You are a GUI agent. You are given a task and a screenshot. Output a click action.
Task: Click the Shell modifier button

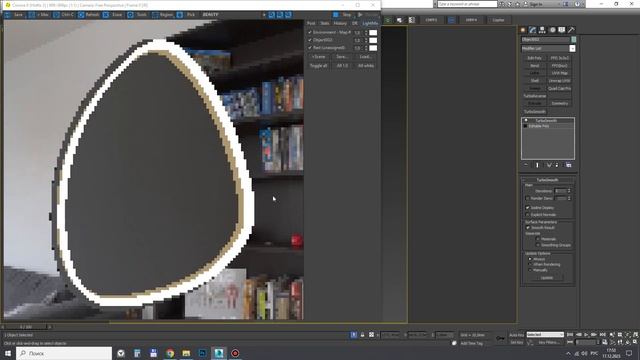(534, 81)
